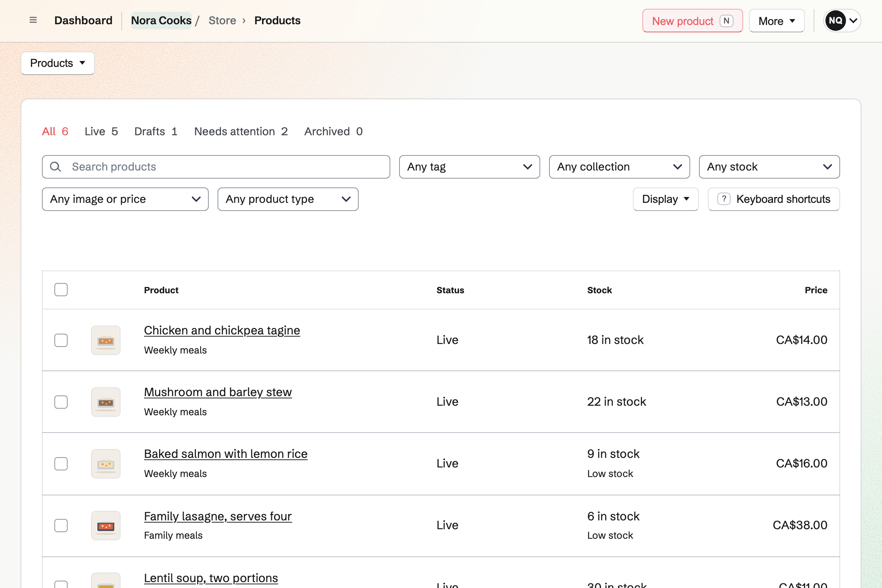Click the CA$38.00 price cell

(800, 525)
